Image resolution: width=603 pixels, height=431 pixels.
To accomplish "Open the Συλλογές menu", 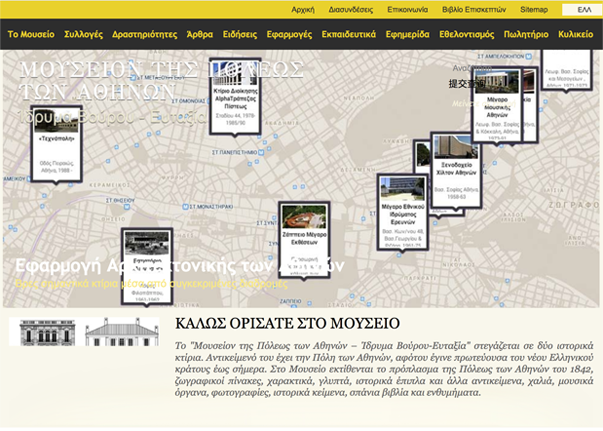I will [83, 34].
